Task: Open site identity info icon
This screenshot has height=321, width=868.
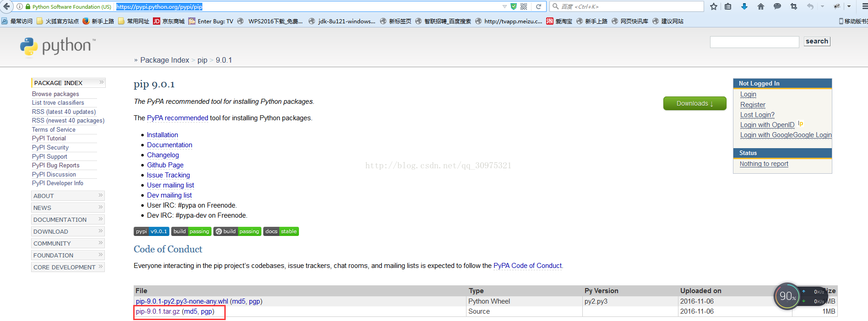Action: pos(20,6)
